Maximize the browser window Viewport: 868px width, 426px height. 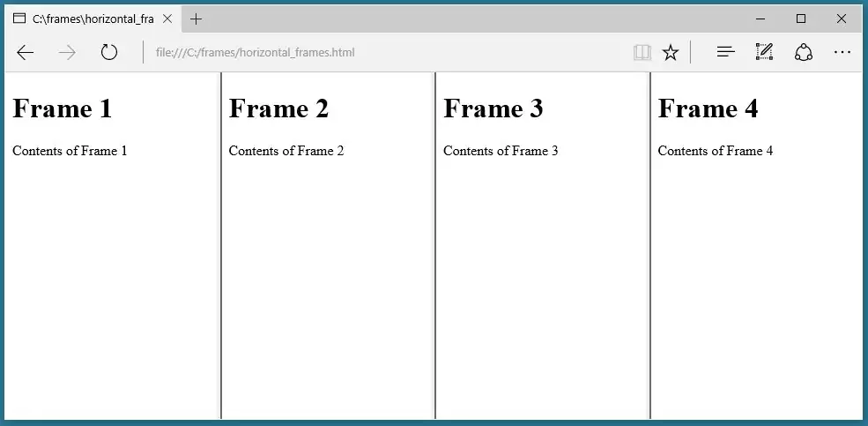801,19
